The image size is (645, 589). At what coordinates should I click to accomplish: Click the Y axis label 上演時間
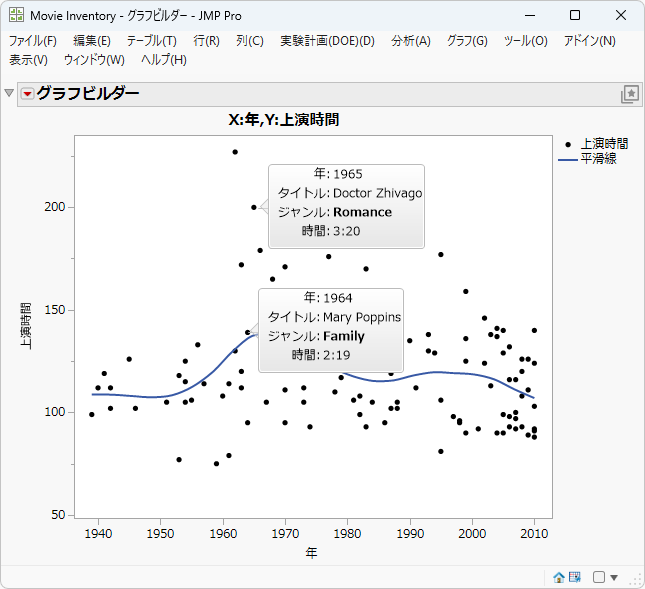(x=26, y=326)
